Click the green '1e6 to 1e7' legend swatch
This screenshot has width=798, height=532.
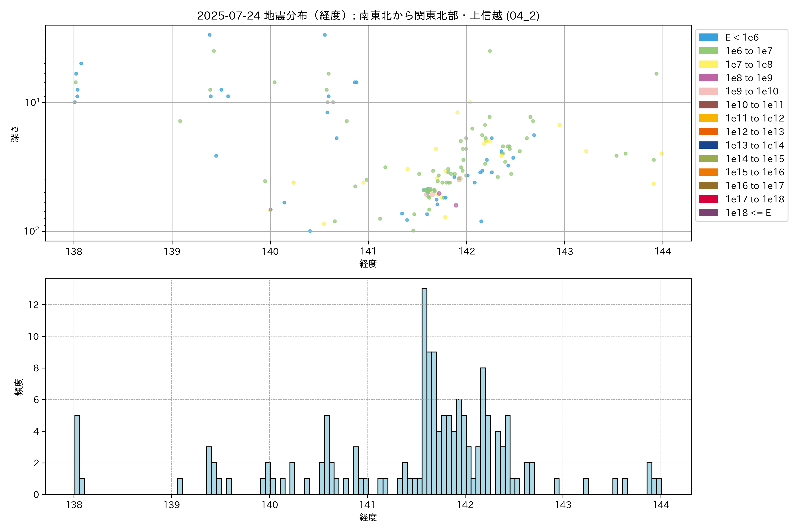point(708,51)
